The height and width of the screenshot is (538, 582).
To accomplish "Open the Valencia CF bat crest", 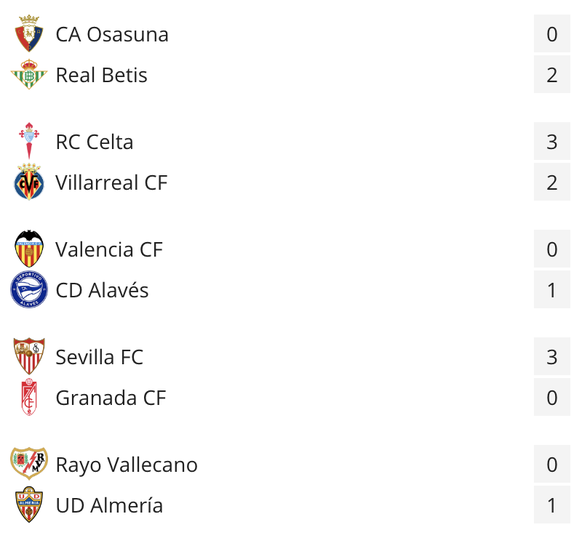I will (x=29, y=249).
